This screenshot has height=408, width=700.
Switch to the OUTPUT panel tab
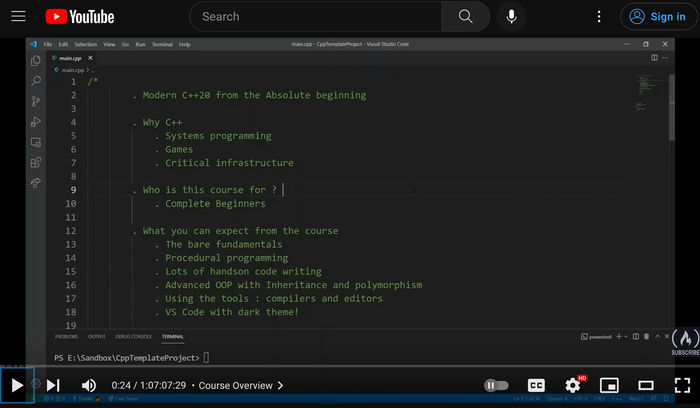point(97,337)
